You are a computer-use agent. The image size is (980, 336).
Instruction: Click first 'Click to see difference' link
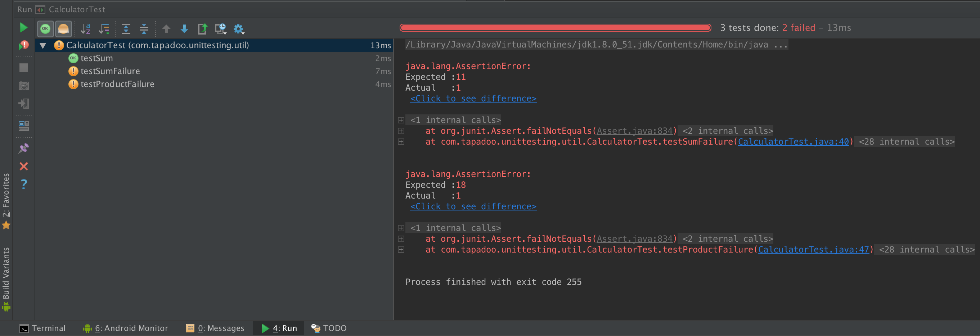[473, 99]
